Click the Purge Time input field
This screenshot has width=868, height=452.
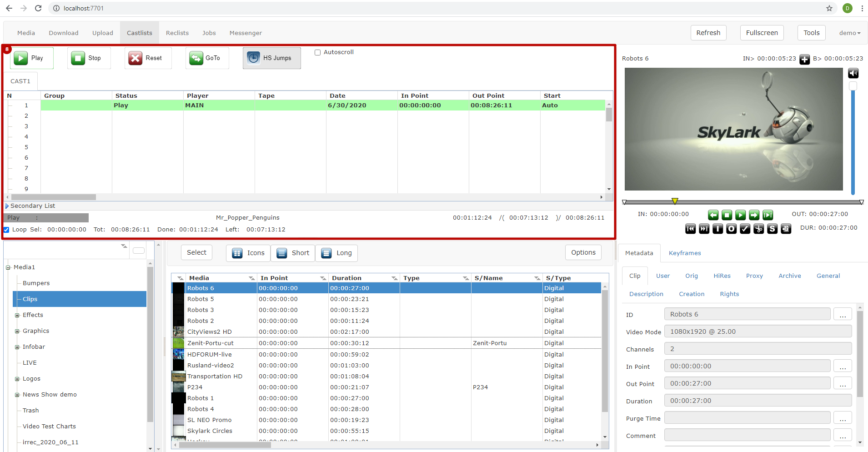tap(748, 418)
